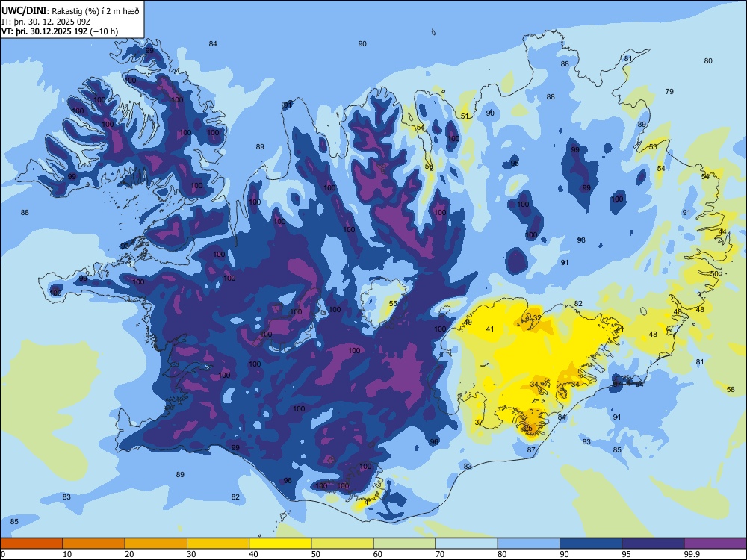Click the humidity value 93 in Breiðafjörður
The width and height of the screenshot is (747, 560).
[125, 246]
